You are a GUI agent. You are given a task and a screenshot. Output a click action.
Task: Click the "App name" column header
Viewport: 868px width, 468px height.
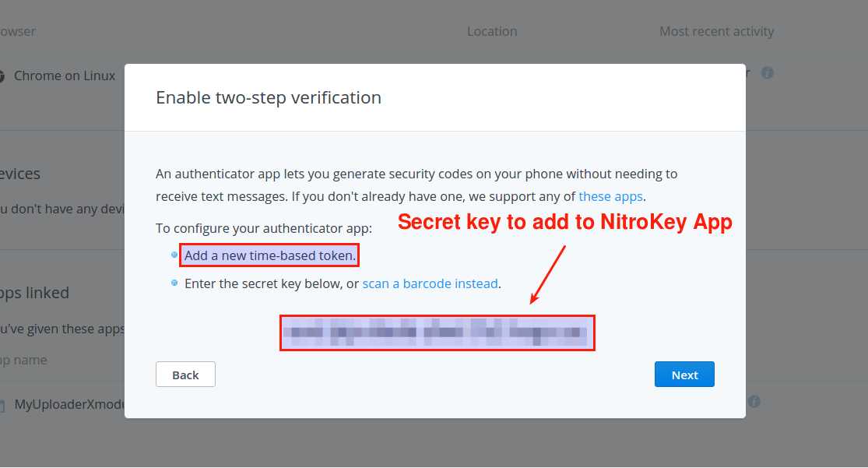(x=23, y=360)
